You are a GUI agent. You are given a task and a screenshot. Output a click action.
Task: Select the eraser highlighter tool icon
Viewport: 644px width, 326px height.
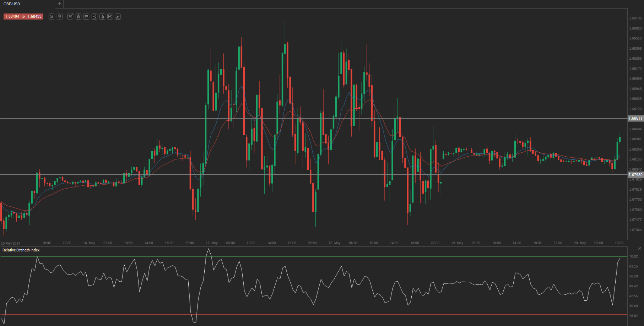(118, 17)
